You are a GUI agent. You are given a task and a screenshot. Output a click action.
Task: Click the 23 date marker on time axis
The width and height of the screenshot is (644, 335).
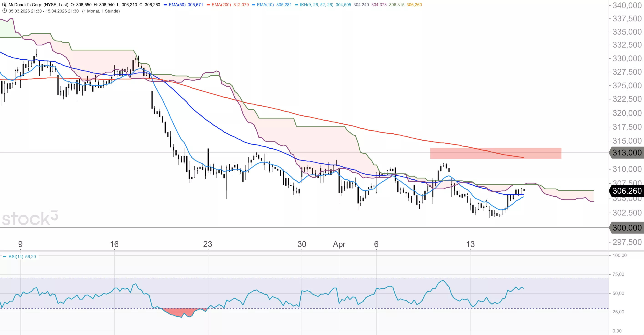coord(208,244)
